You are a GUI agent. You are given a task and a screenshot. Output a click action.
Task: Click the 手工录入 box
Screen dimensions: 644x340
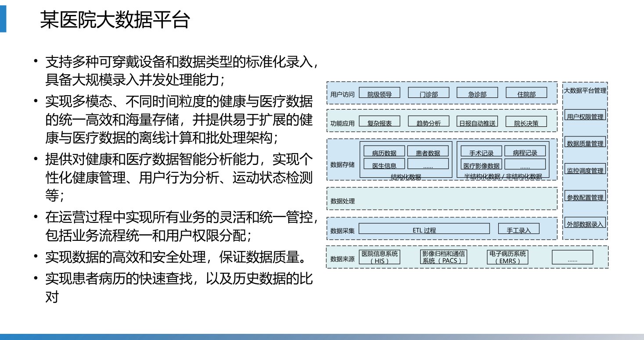519,229
